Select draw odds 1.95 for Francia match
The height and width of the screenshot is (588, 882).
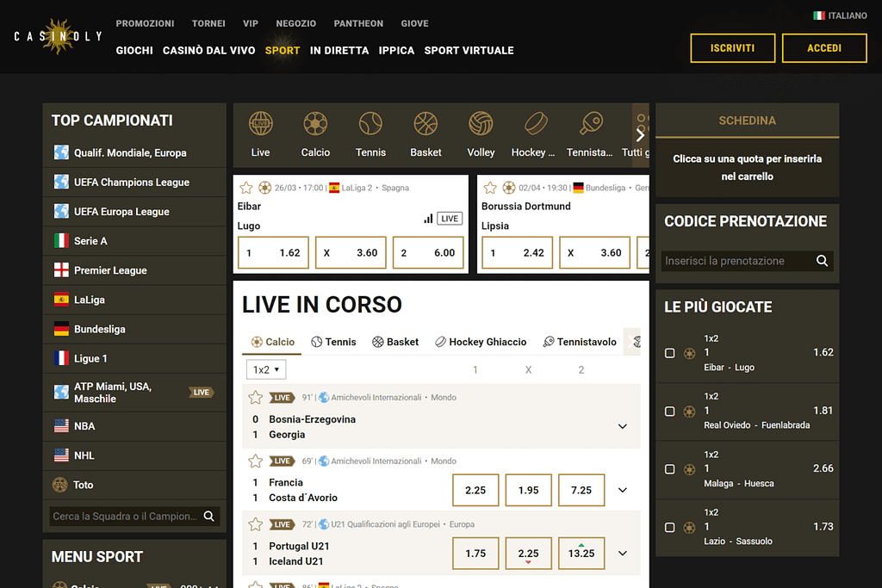(528, 490)
